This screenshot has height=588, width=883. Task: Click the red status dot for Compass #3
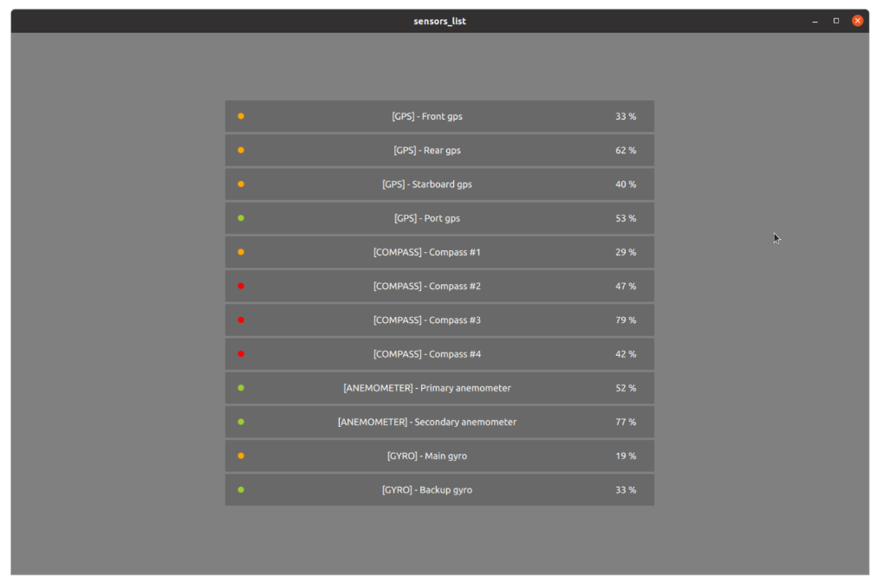click(241, 320)
